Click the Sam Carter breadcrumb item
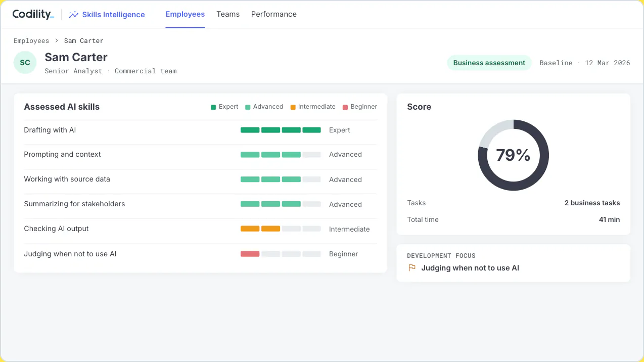 pos(84,40)
